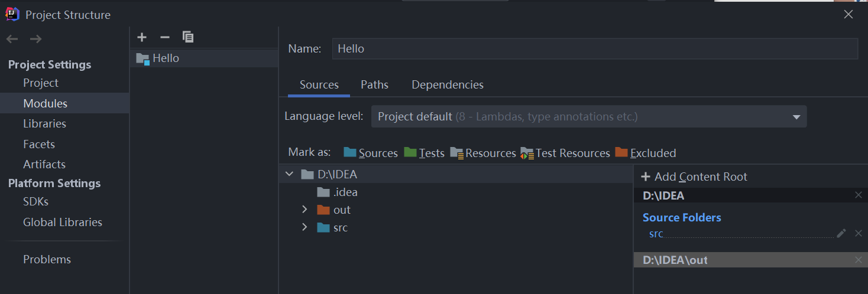Viewport: 868px width, 294px height.
Task: Select the .idea folder in tree
Action: pos(345,192)
